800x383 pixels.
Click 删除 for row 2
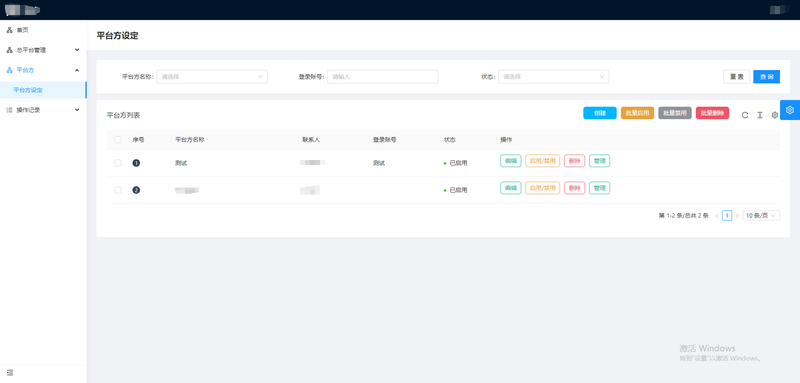coord(574,188)
